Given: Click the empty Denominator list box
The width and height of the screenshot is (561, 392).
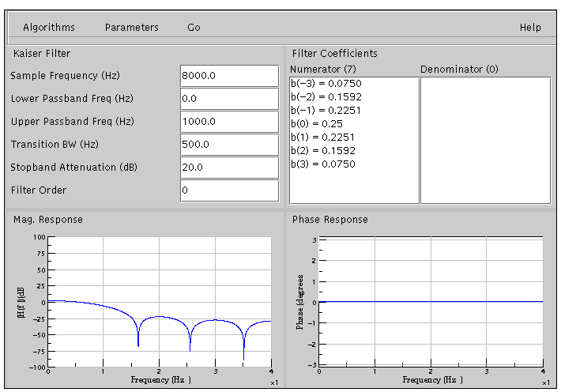Looking at the screenshot, I should click(x=485, y=141).
